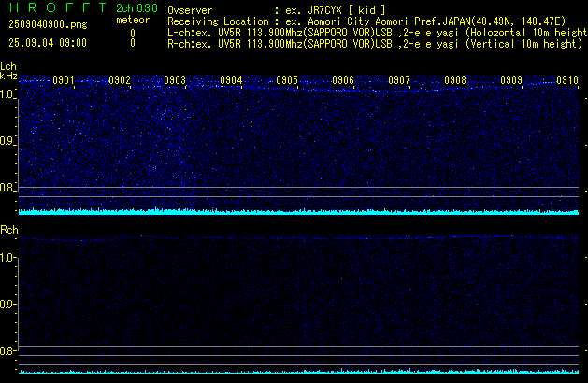The image size is (588, 383).
Task: Click the 0909 time marker
Action: (511, 80)
